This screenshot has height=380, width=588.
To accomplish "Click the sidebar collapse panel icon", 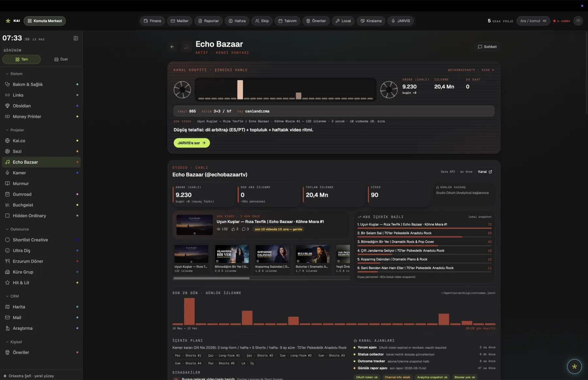I will pyautogui.click(x=76, y=38).
